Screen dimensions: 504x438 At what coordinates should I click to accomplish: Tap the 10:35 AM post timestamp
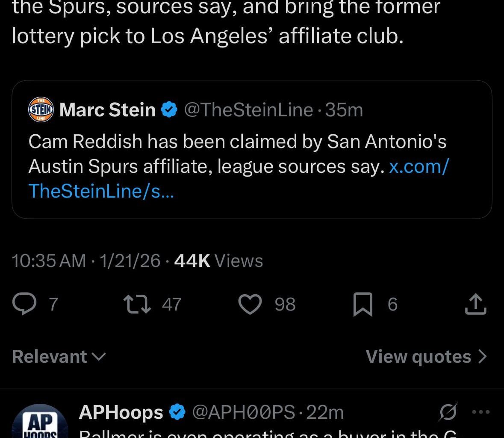49,261
